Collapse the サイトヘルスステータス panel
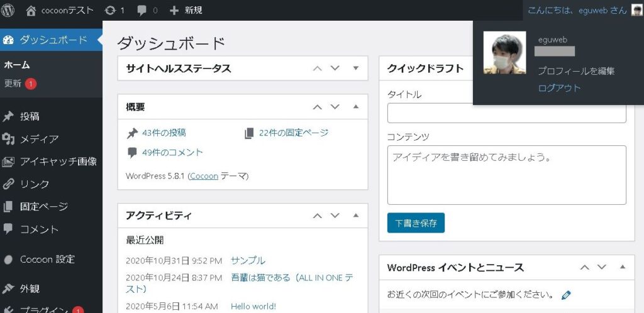The image size is (644, 313). pyautogui.click(x=356, y=68)
